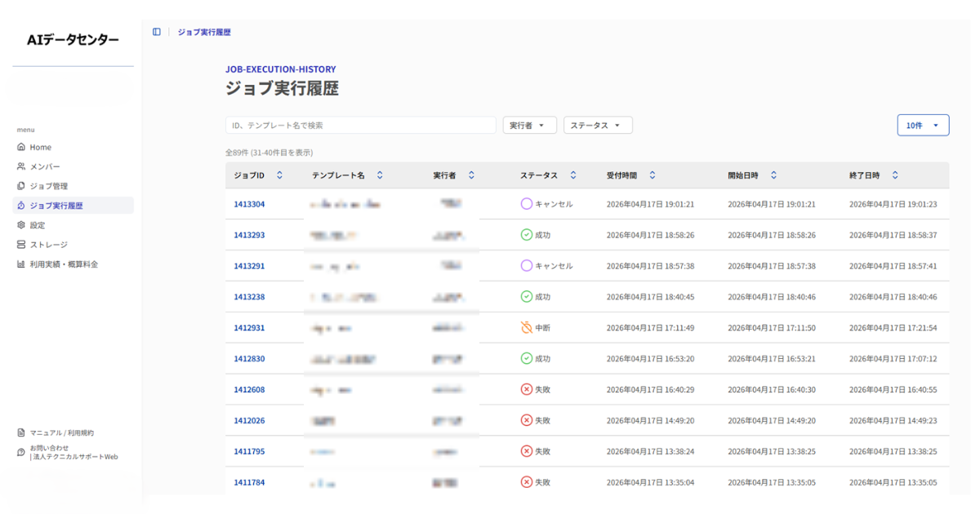Sort by 受付時間 column arrows icon

(x=653, y=175)
